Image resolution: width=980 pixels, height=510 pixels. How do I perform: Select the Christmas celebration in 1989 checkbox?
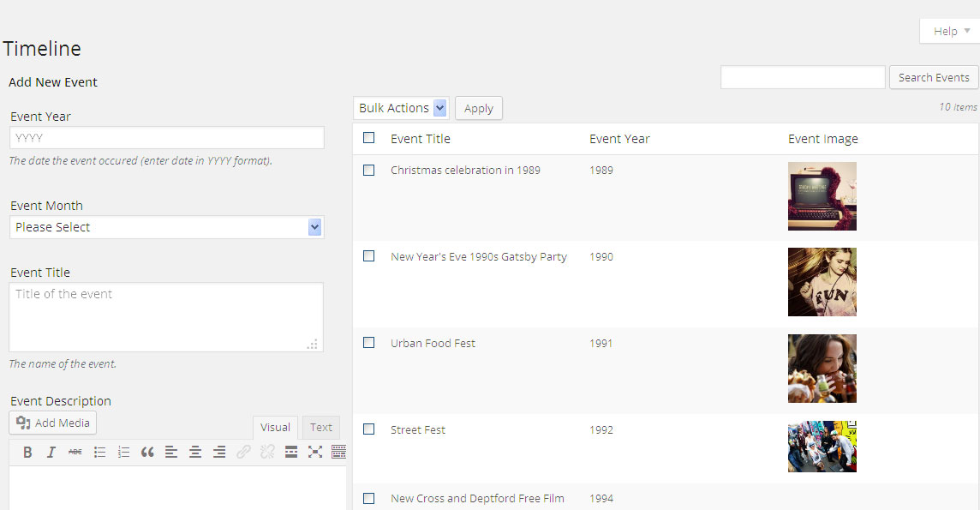point(369,171)
